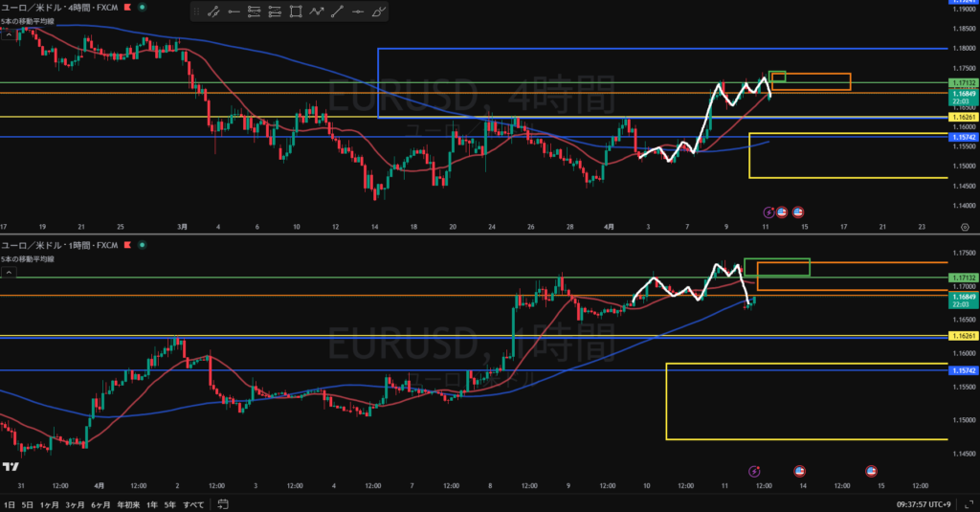Toggle the chart maximize icon at bottom right
980x512 pixels.
(967, 503)
